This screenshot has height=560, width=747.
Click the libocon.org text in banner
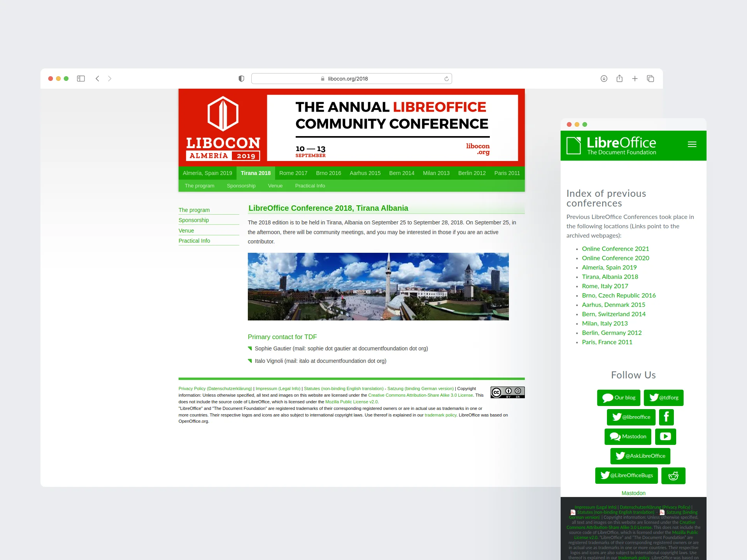[x=478, y=149]
